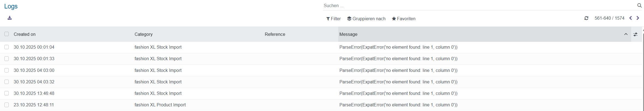
Task: Click the 561-640 / 1574 pager counter
Action: (609, 18)
